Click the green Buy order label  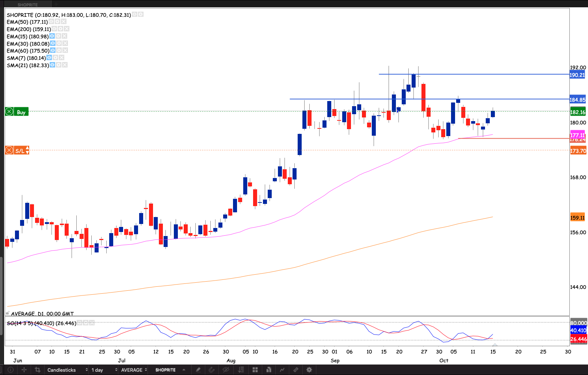point(17,112)
